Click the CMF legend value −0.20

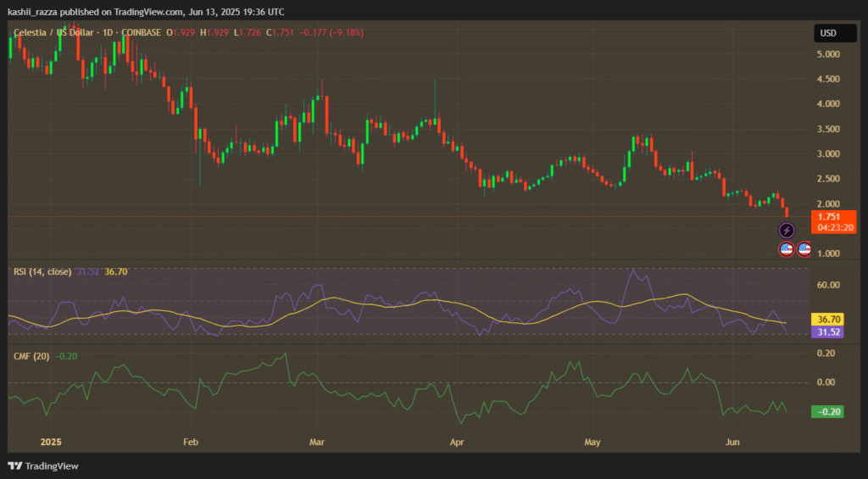click(67, 357)
